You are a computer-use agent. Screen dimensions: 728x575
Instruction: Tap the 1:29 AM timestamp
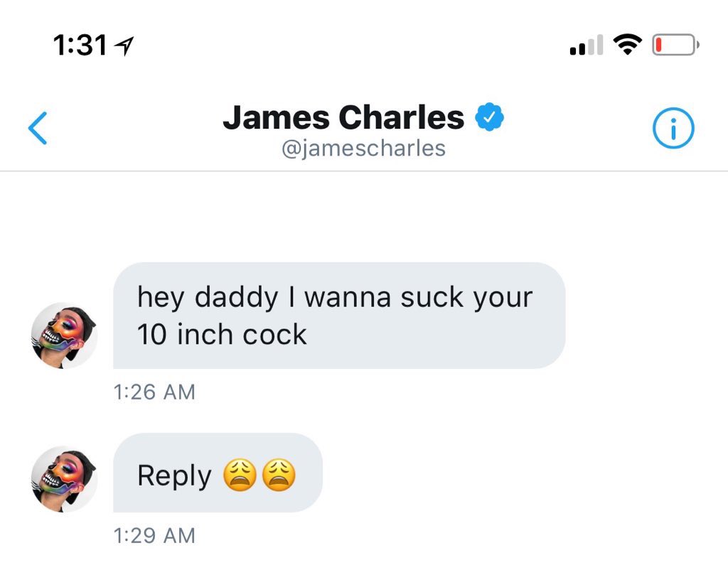click(x=154, y=535)
